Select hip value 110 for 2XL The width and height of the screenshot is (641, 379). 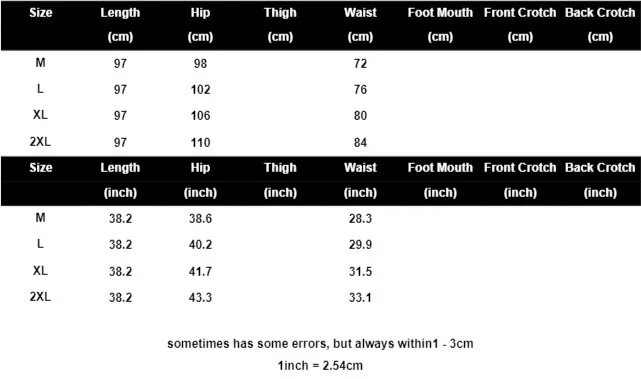(x=200, y=142)
